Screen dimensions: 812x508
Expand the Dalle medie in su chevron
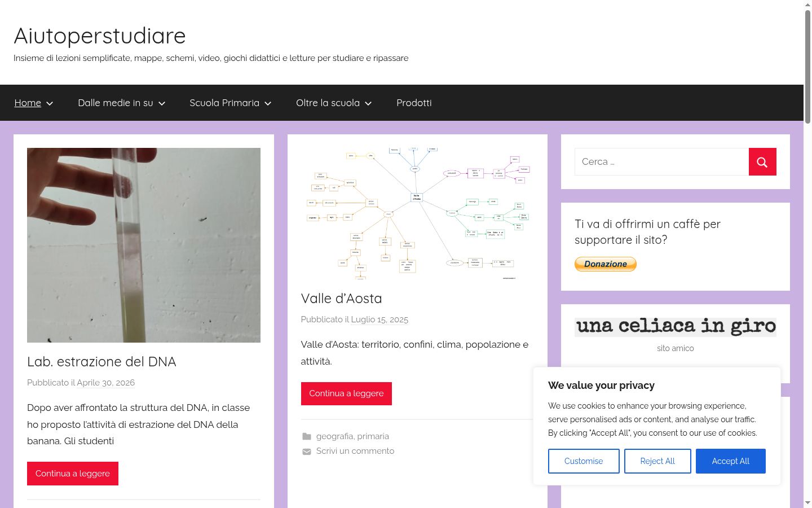(162, 103)
